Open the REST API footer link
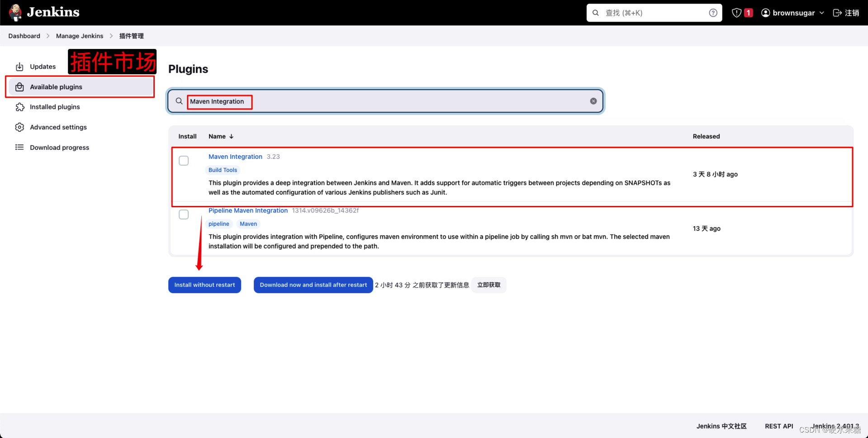The width and height of the screenshot is (868, 438). (x=779, y=426)
